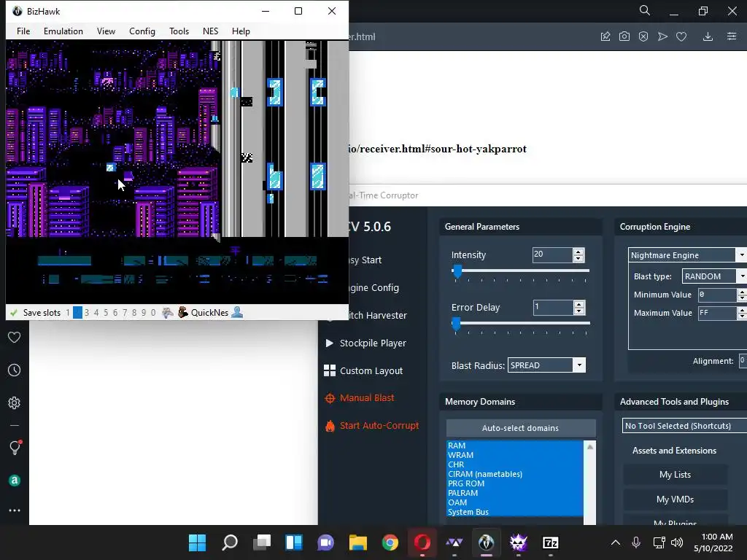Select CHR in Memory Domains list
747x560 pixels.
pyautogui.click(x=514, y=464)
